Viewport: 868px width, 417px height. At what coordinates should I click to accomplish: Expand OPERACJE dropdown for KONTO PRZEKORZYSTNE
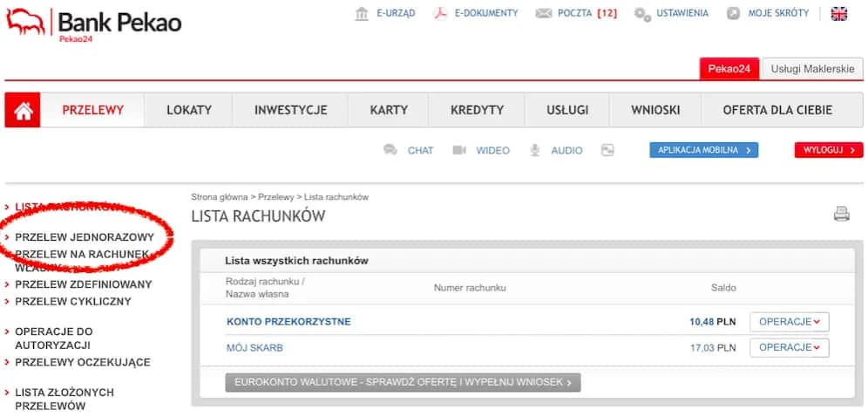pyautogui.click(x=790, y=322)
